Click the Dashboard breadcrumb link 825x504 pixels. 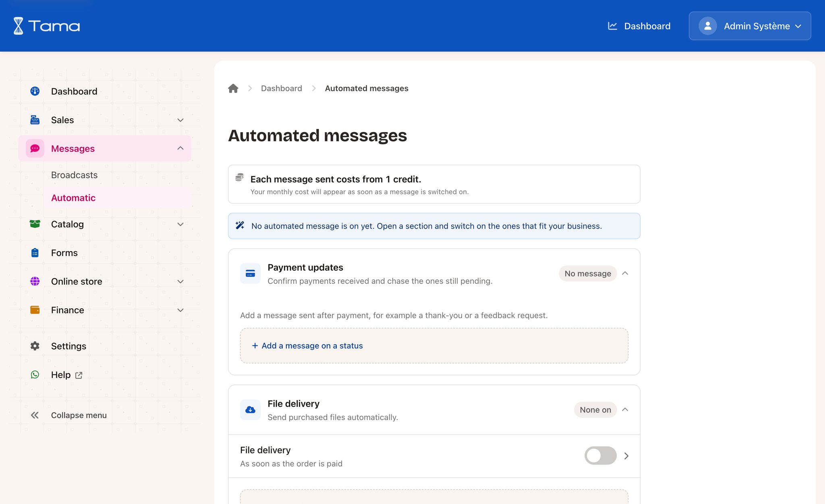point(281,89)
